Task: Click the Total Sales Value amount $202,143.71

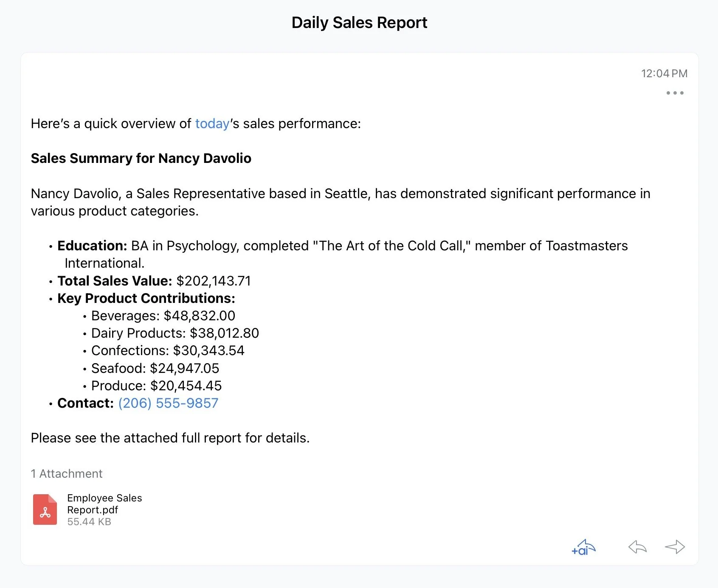Action: click(214, 281)
